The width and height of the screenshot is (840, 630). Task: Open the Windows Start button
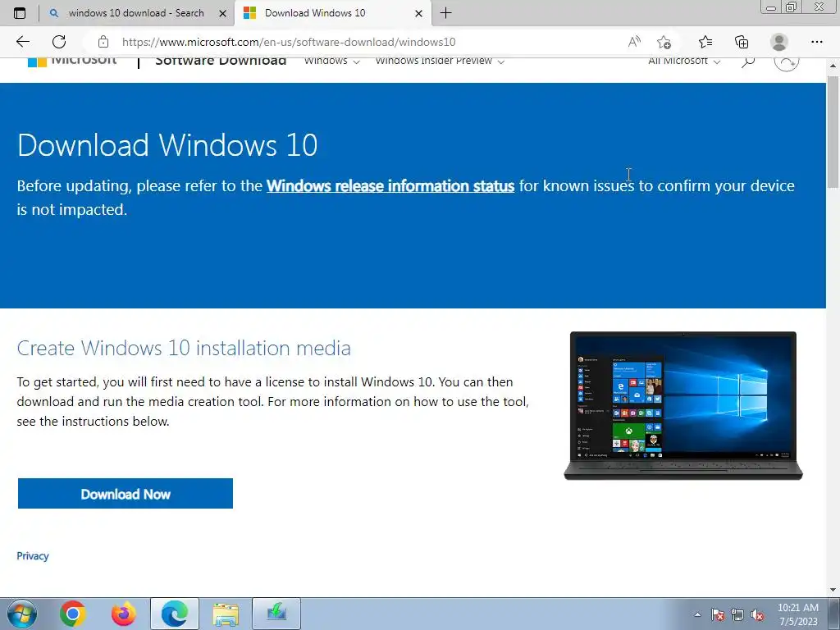click(22, 614)
